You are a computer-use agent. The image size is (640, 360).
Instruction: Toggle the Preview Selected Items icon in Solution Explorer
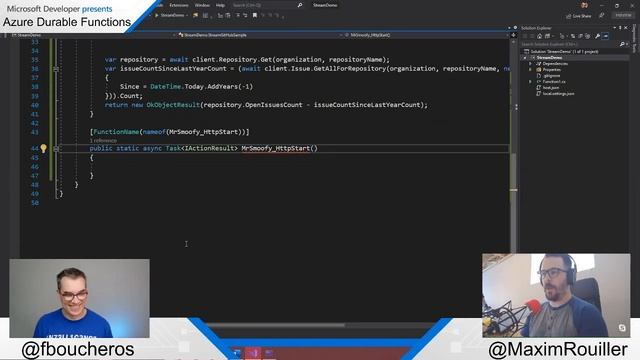(606, 36)
